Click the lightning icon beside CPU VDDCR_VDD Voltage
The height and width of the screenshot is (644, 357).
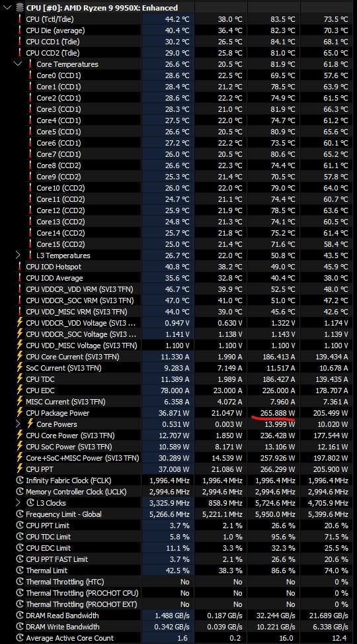point(19,323)
